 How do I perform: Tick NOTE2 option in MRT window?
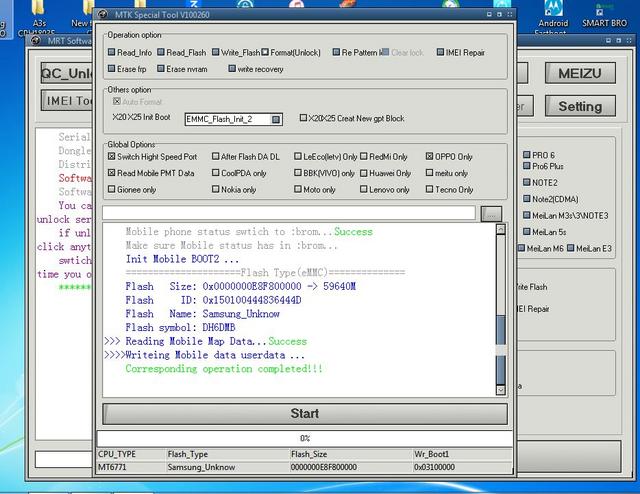(x=527, y=182)
